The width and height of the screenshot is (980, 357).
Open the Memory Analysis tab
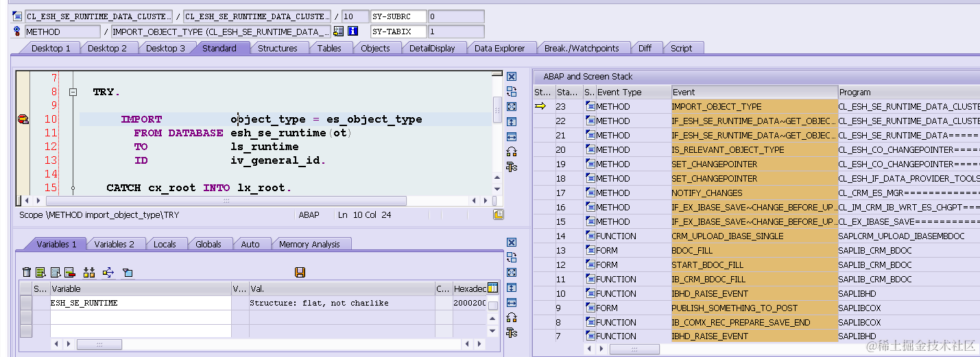pyautogui.click(x=309, y=244)
